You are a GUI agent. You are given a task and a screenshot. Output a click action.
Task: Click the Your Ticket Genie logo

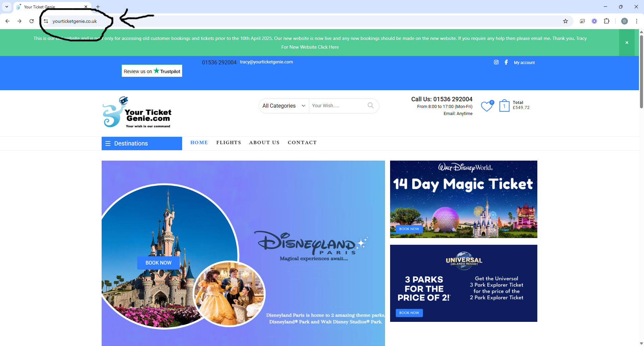pyautogui.click(x=137, y=112)
